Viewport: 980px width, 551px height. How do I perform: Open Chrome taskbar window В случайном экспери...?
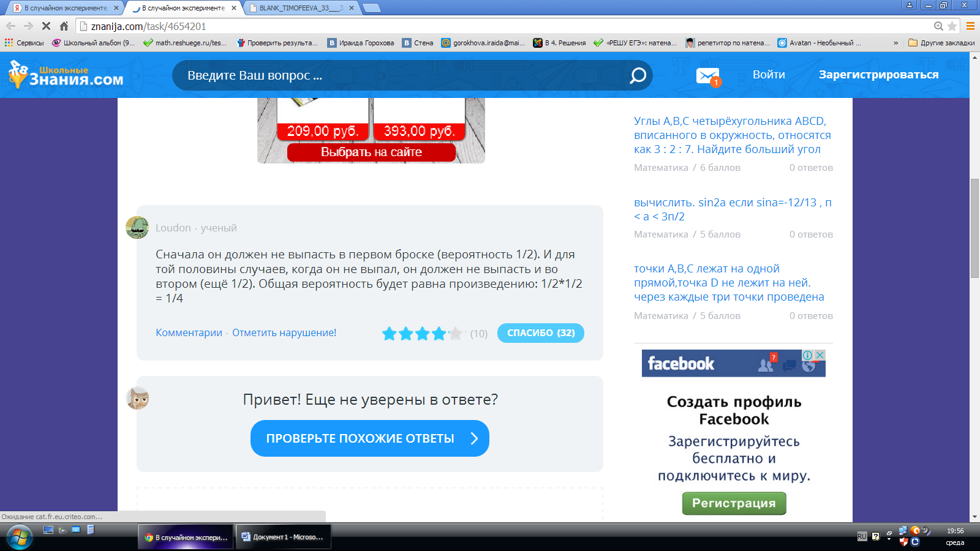click(x=186, y=537)
